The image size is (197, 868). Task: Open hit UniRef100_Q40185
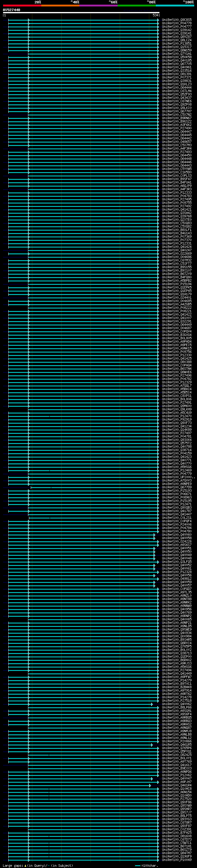click(x=177, y=61)
